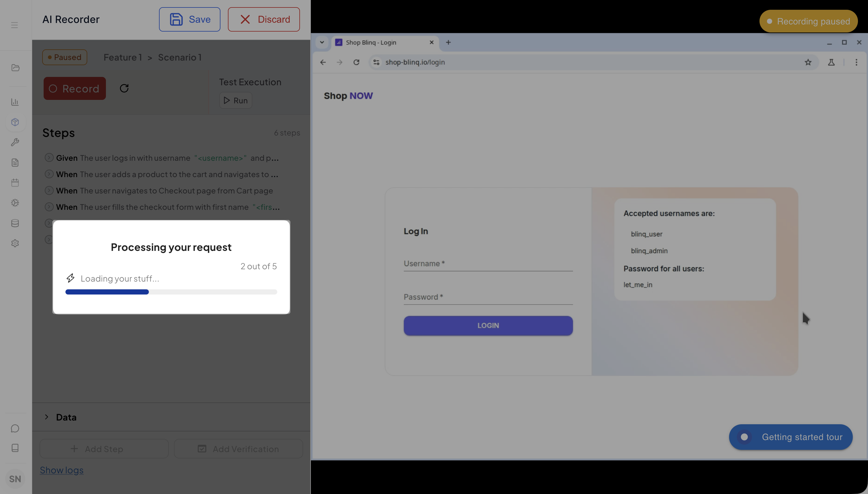Viewport: 868px width, 494px height.
Task: Click the refresh icon next to Record
Action: coord(124,88)
